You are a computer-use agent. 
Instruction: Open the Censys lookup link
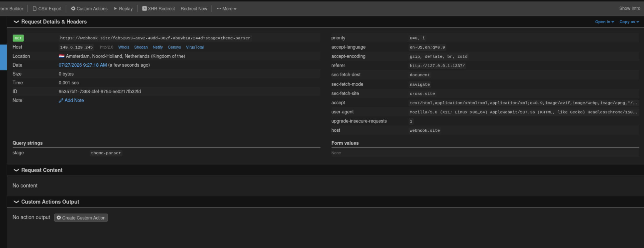click(174, 47)
